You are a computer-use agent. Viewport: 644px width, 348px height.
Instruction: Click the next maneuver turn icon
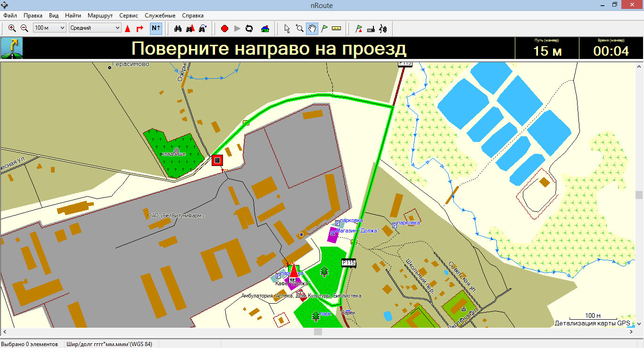click(x=12, y=49)
